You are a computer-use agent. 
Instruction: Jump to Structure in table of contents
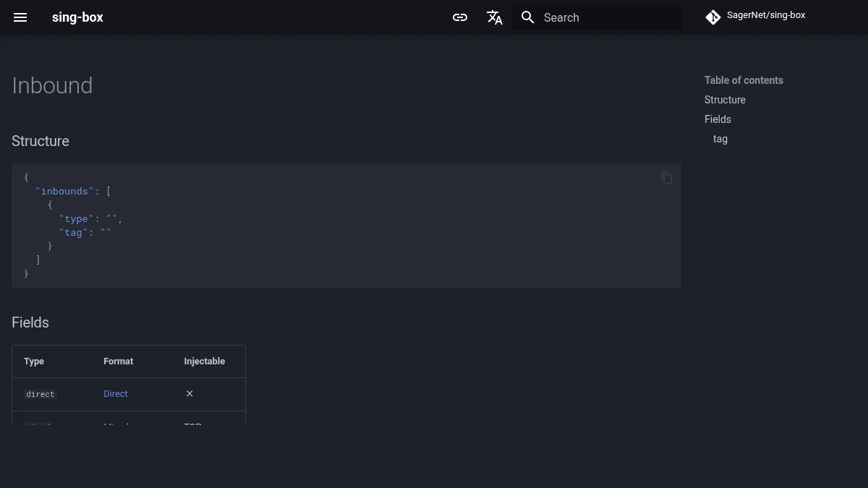(x=725, y=100)
